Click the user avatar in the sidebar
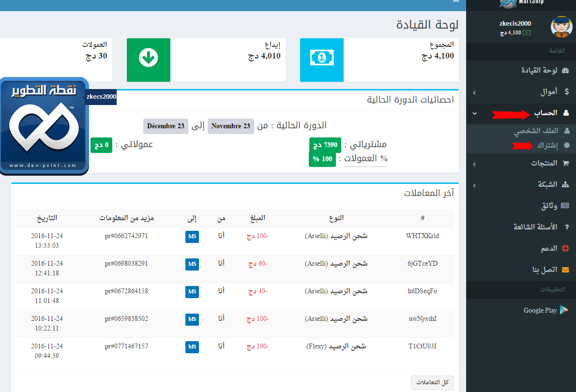 pos(561,27)
